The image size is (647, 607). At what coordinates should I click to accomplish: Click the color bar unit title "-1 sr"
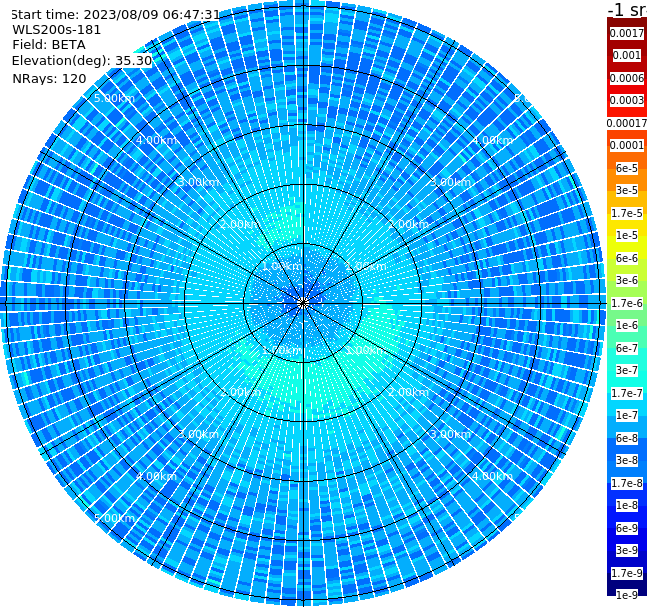[x=627, y=9]
